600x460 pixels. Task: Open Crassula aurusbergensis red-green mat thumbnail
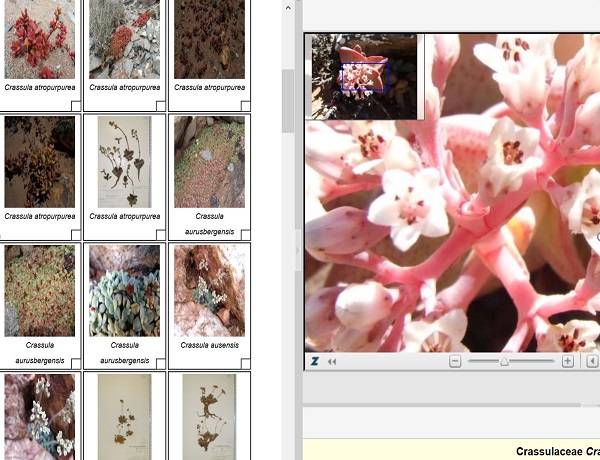click(x=40, y=291)
